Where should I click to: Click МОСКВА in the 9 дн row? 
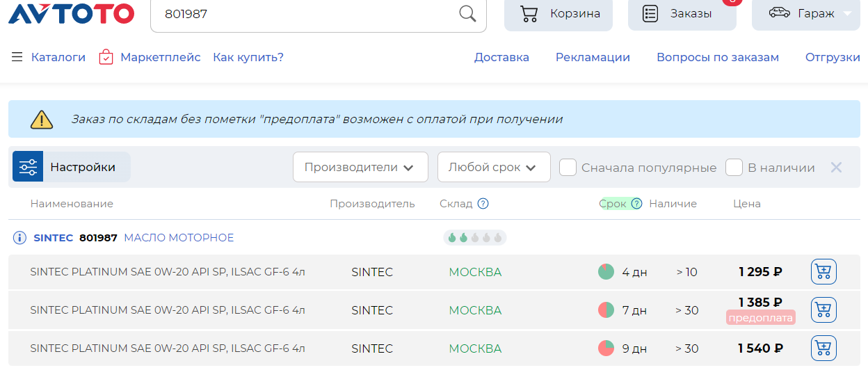(x=475, y=348)
